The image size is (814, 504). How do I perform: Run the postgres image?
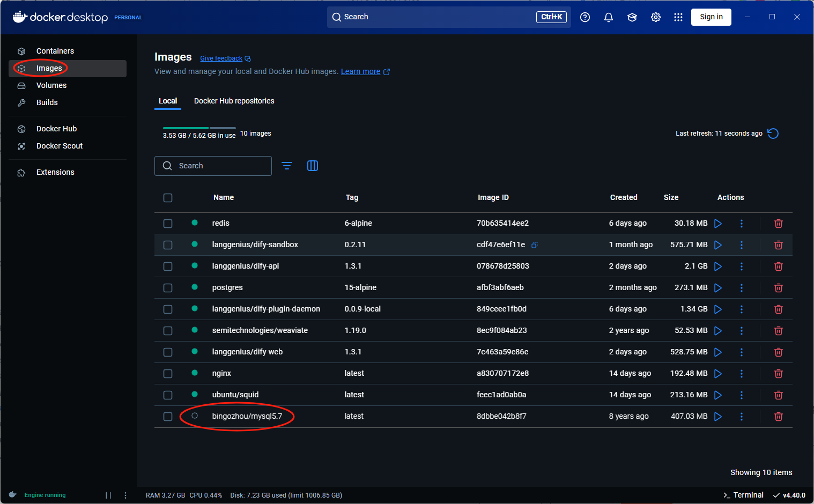pyautogui.click(x=718, y=288)
